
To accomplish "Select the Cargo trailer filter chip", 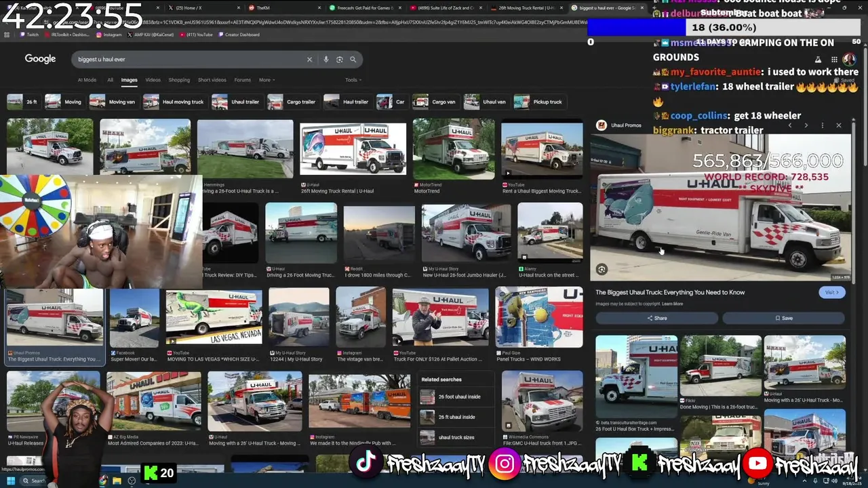I will click(292, 102).
